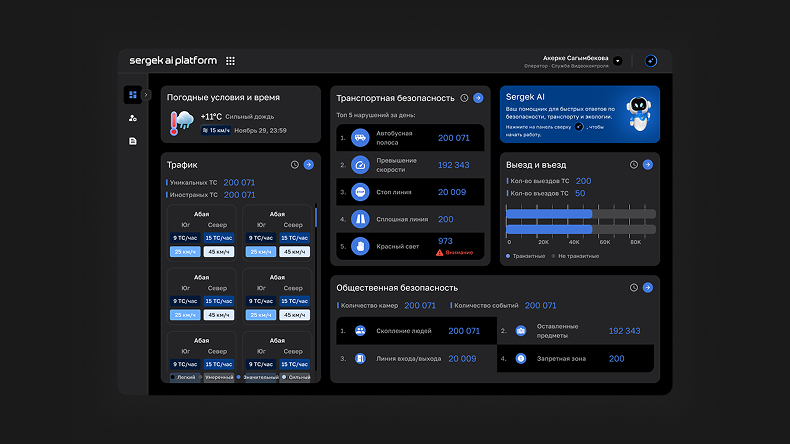Toggle the Транзитные legend item in the chart
The width and height of the screenshot is (790, 444).
tap(527, 256)
